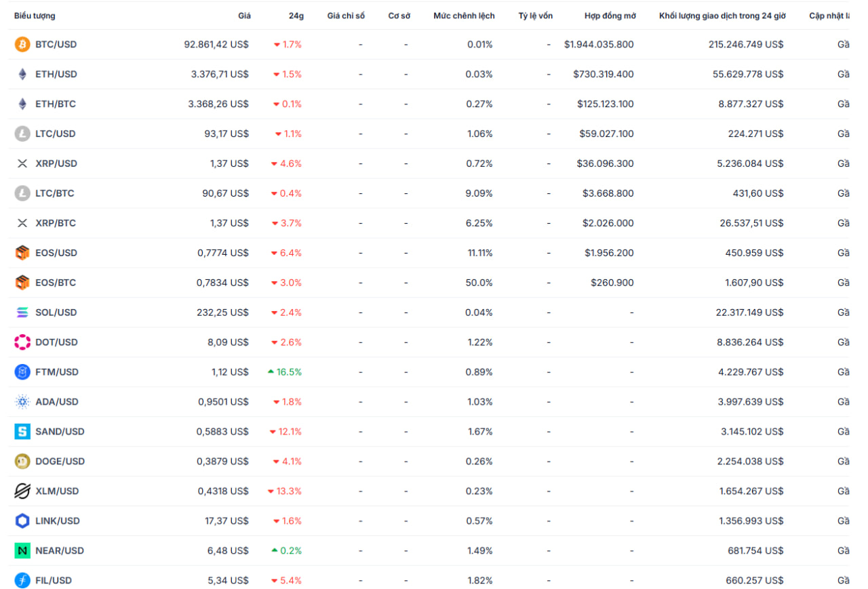The height and width of the screenshot is (589, 868).
Task: Open the FTM/USD pair link
Action: 57,372
